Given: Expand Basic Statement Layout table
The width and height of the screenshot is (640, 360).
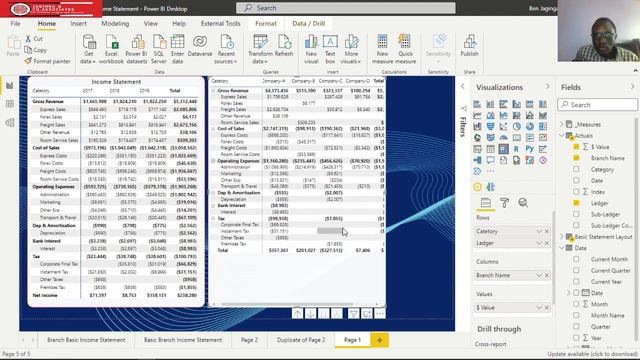Looking at the screenshot, I should tap(562, 236).
